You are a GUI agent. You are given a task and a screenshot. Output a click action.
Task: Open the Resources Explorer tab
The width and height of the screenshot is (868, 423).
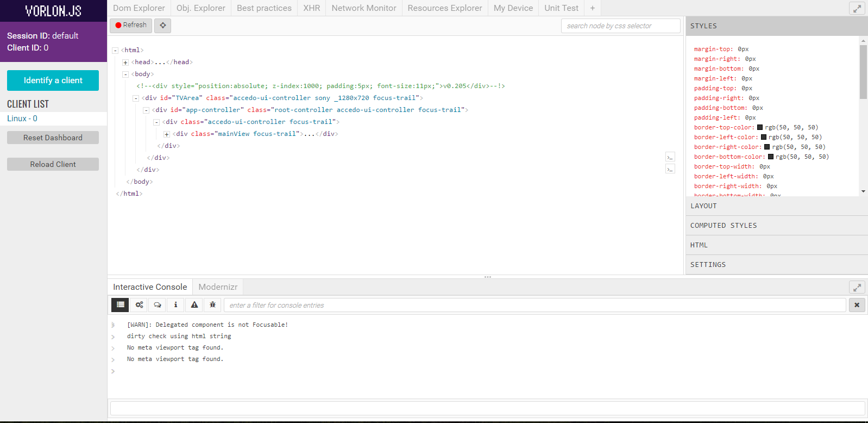pos(445,8)
